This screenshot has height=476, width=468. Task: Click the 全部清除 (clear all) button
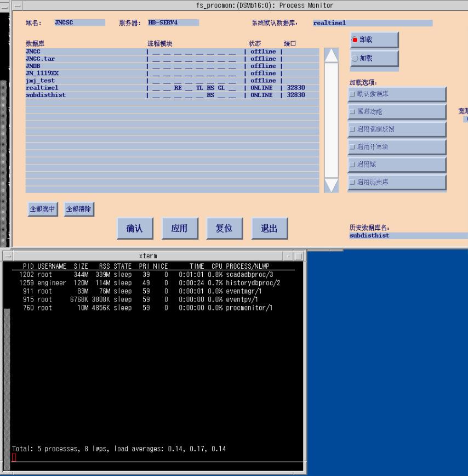79,209
